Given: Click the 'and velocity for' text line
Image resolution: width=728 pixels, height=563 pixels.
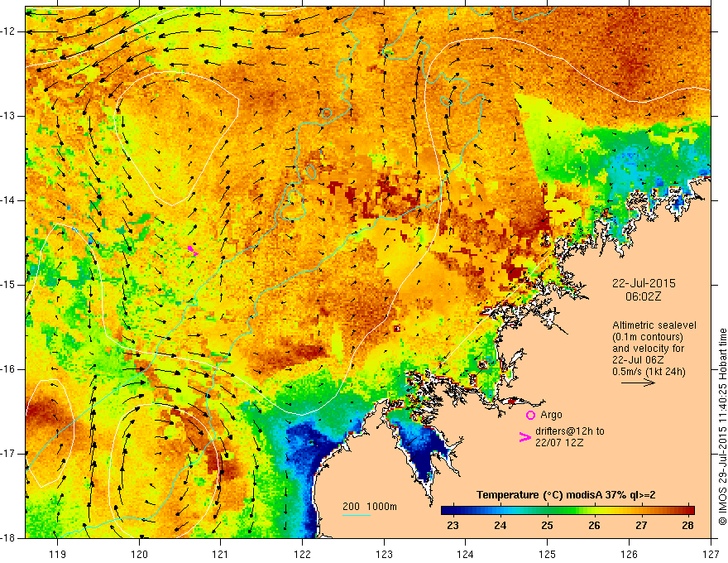Looking at the screenshot, I should [x=648, y=349].
